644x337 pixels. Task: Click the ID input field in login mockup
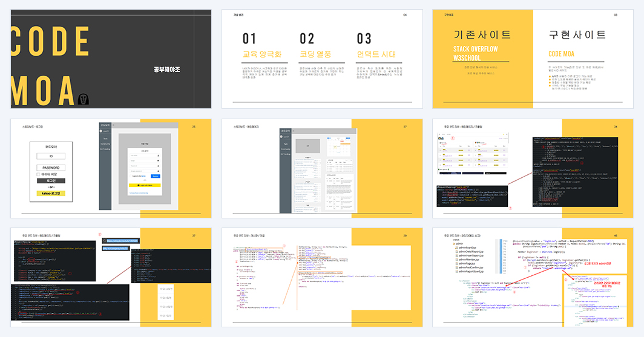point(51,156)
